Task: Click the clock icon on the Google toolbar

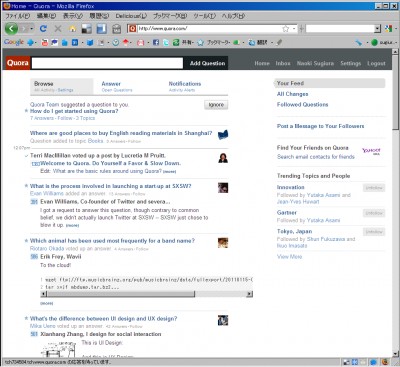Action: [116, 42]
